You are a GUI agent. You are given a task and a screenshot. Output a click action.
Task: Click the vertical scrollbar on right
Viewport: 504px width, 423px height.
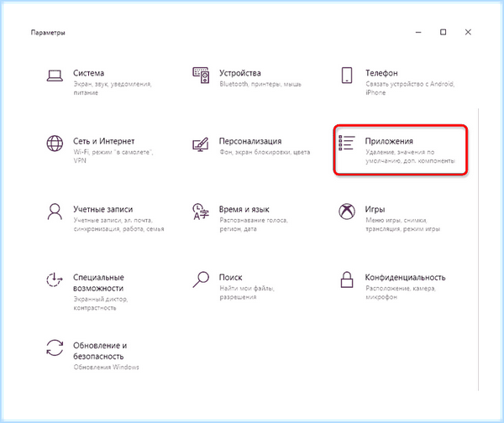[x=478, y=249]
